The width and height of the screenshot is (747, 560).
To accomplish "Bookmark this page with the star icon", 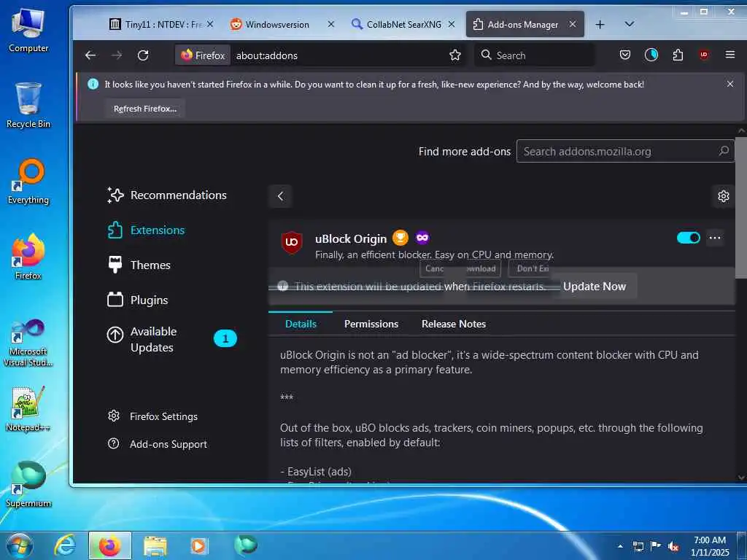I will [x=455, y=55].
